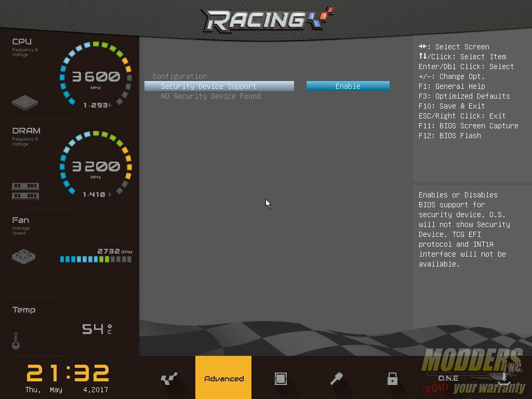
Task: Click the Configuration heading
Action: (179, 76)
